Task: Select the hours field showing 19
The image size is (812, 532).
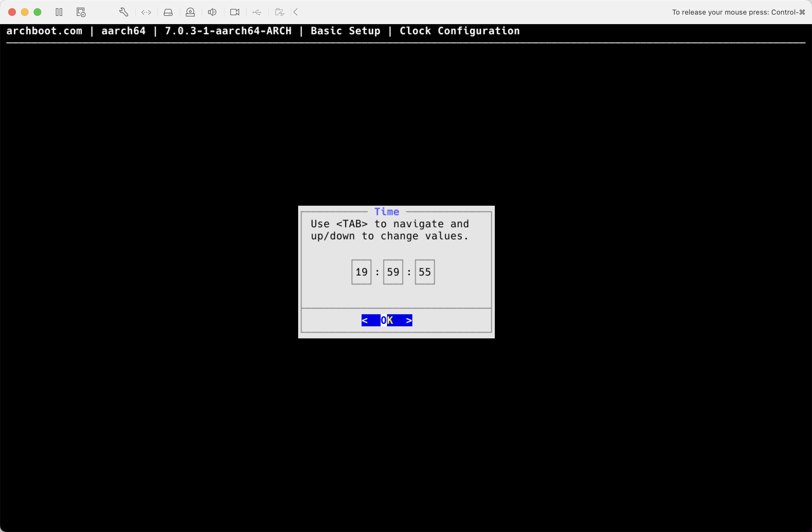Action: point(361,272)
